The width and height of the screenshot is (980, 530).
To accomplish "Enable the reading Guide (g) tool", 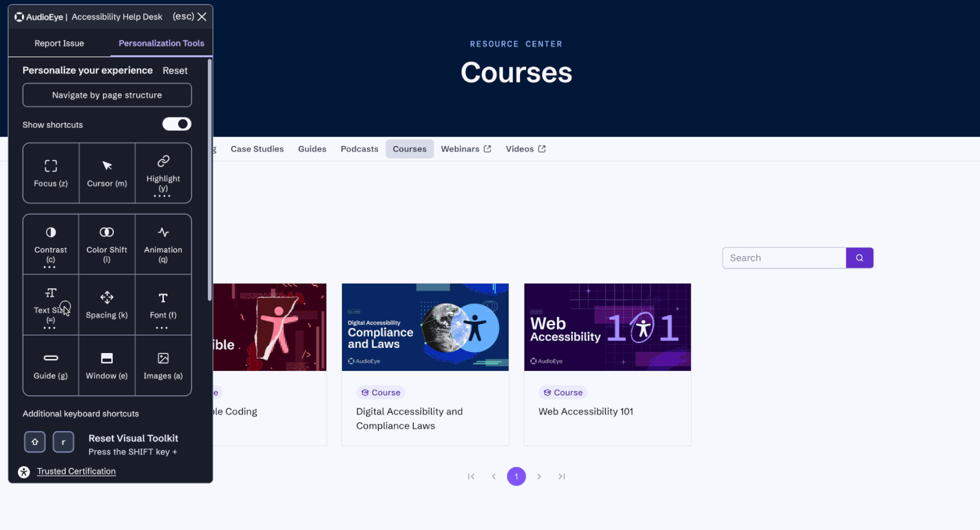I will click(51, 365).
